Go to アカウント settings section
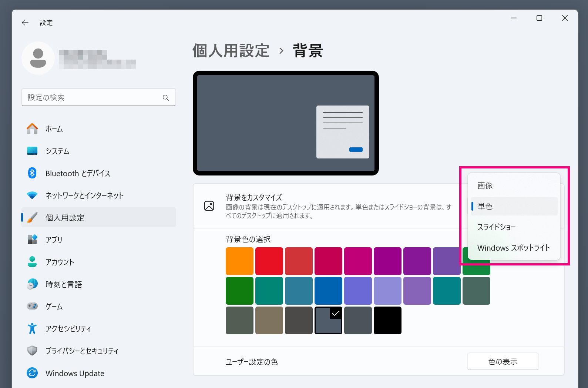Screen dimensions: 588x388 [60, 262]
